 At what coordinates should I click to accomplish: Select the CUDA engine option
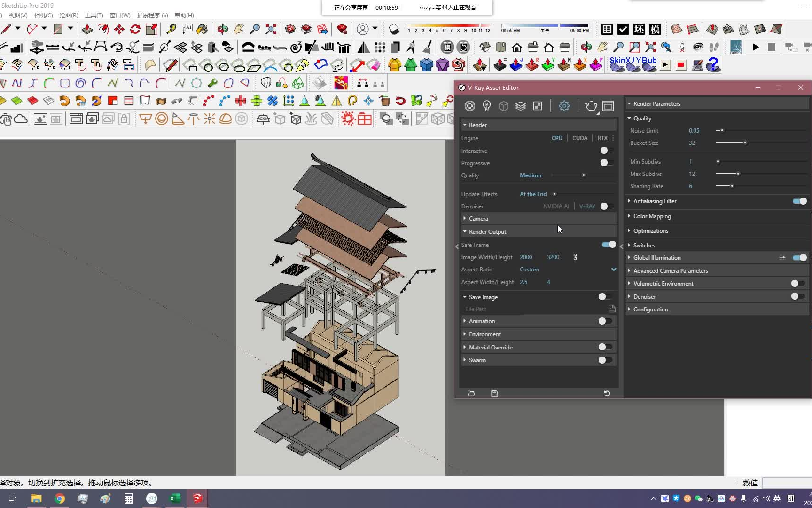point(579,138)
